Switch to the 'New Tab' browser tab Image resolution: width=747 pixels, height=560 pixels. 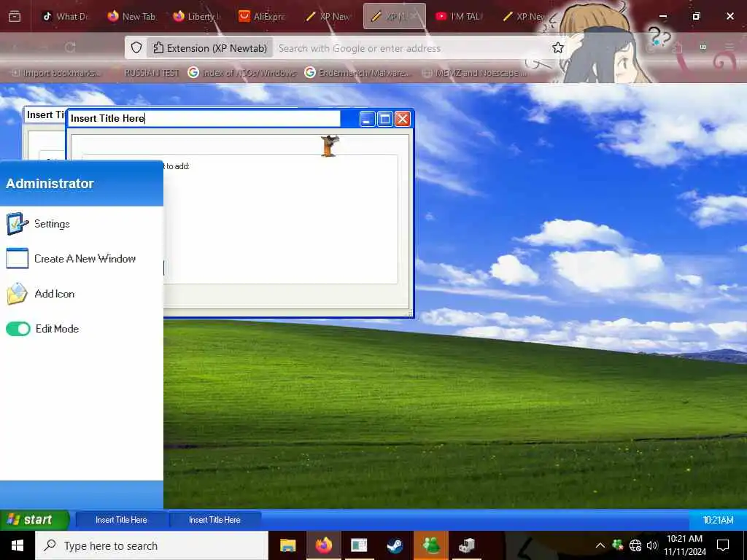pos(131,16)
